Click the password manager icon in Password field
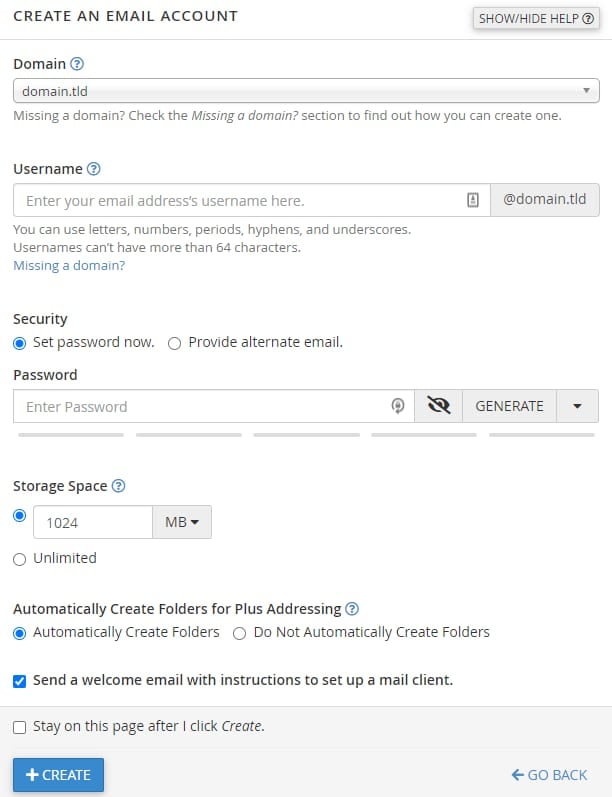The image size is (612, 797). coord(397,406)
